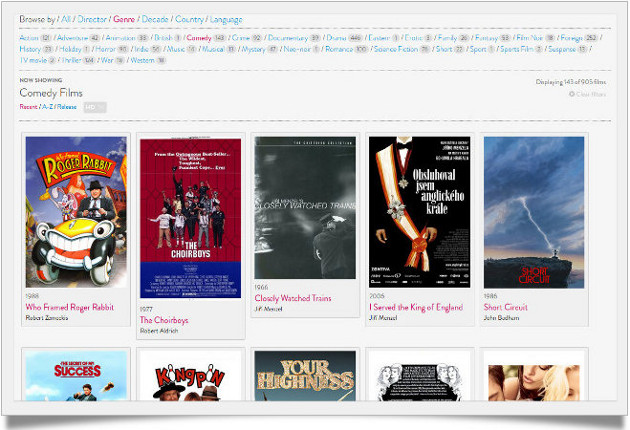Click the Closely Watched Trains title
The height and width of the screenshot is (430, 630).
[x=293, y=298]
